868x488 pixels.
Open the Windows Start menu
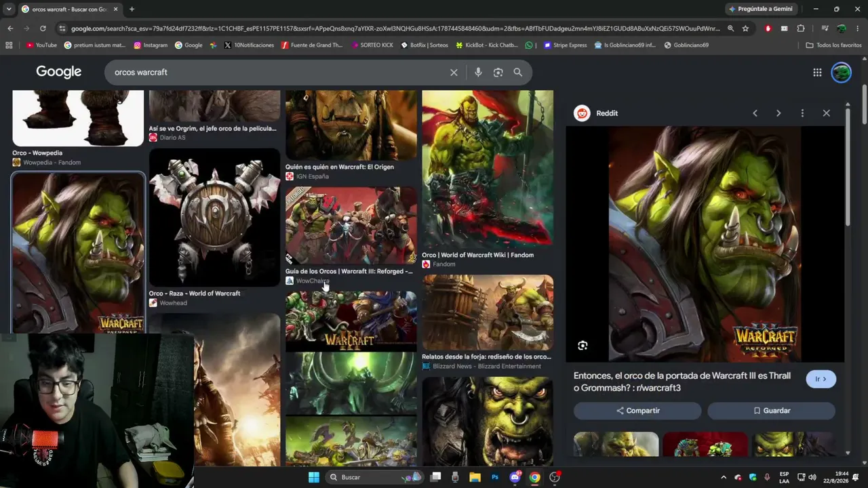coord(314,477)
